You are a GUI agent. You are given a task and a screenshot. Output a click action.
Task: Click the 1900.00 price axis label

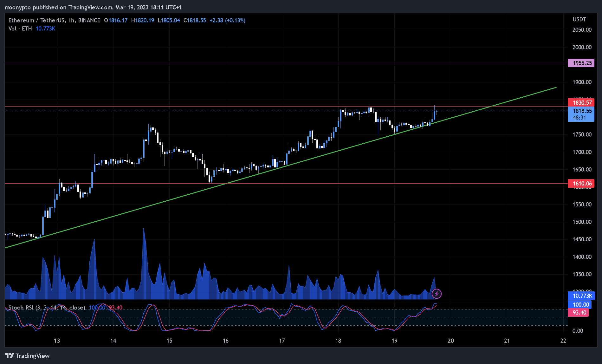[x=582, y=82]
